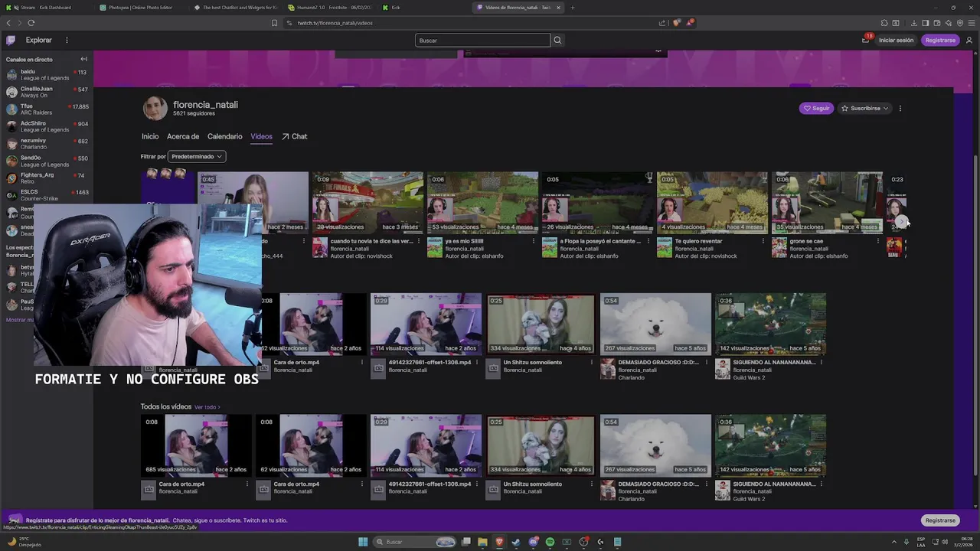Open CinellioJuan channel in sidebar

coord(47,92)
